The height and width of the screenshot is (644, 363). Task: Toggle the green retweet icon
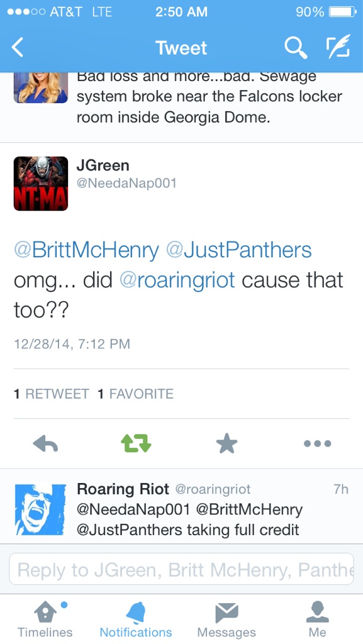click(136, 443)
